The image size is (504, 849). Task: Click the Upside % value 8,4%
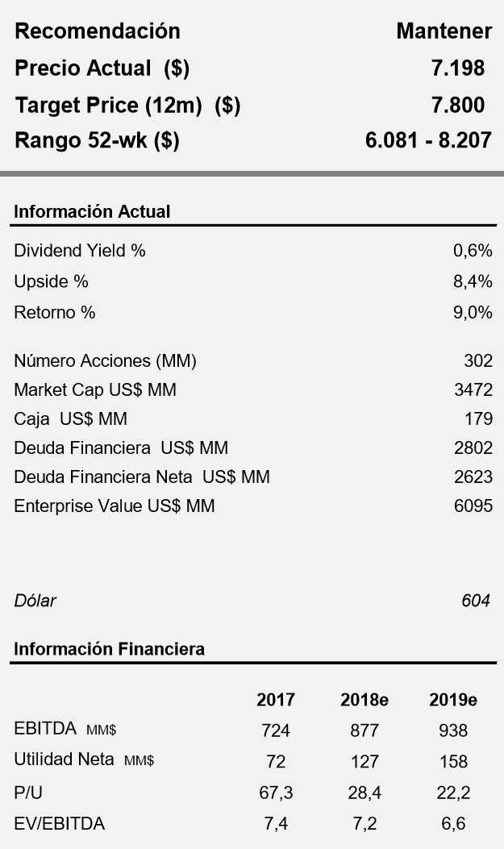(x=473, y=281)
